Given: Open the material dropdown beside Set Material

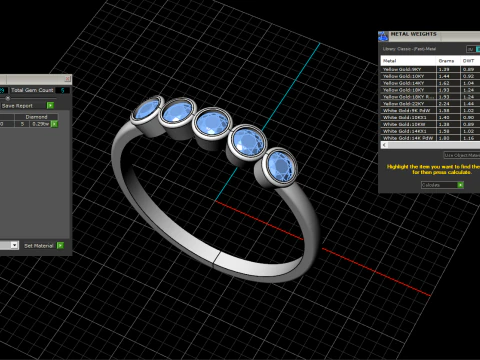Looking at the screenshot, I should coord(14,245).
